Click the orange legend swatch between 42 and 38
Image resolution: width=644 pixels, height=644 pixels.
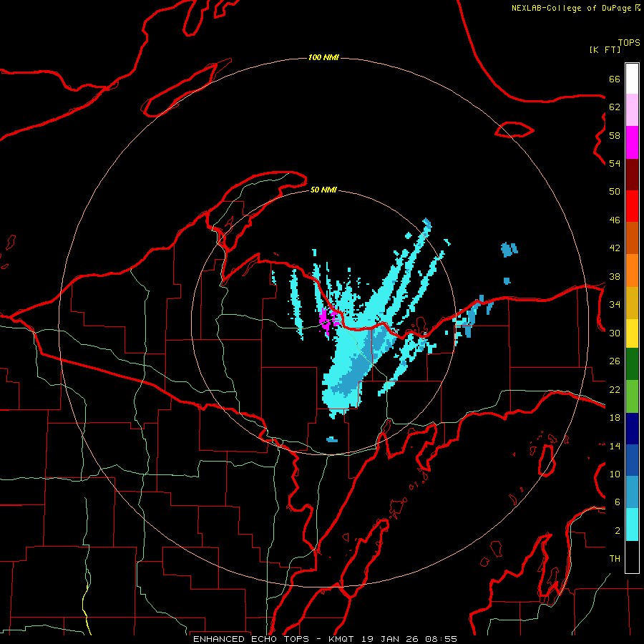[632, 270]
